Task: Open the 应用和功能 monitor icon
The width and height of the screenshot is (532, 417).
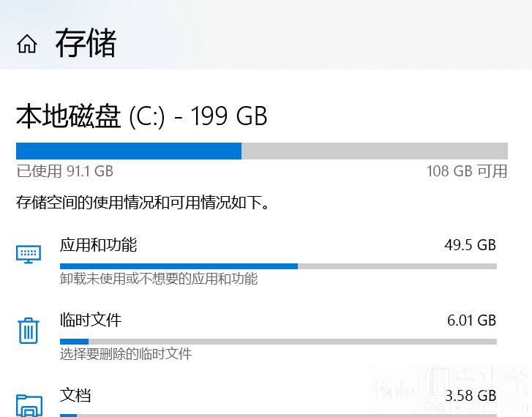Action: (x=29, y=254)
